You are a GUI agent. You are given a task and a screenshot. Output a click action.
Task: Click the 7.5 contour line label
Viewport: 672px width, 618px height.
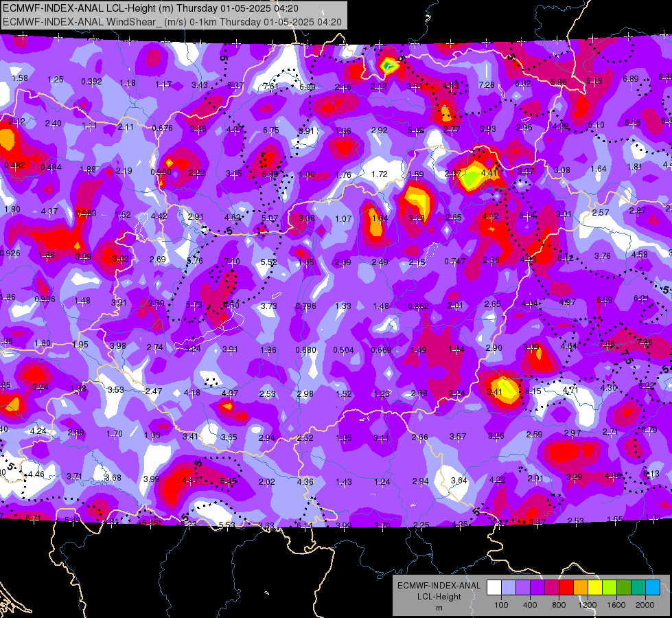point(626,356)
